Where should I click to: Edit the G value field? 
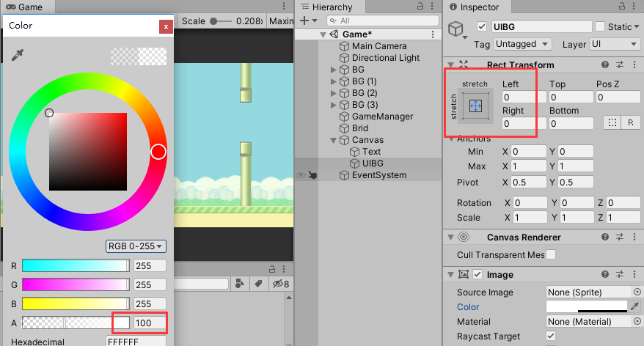(x=150, y=284)
